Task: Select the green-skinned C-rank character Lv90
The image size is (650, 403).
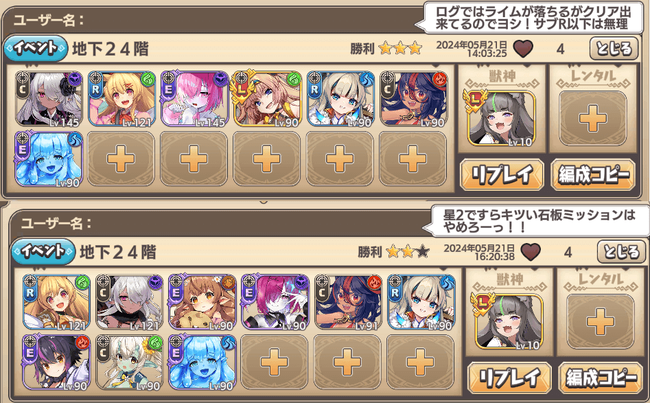Action: [x=129, y=362]
